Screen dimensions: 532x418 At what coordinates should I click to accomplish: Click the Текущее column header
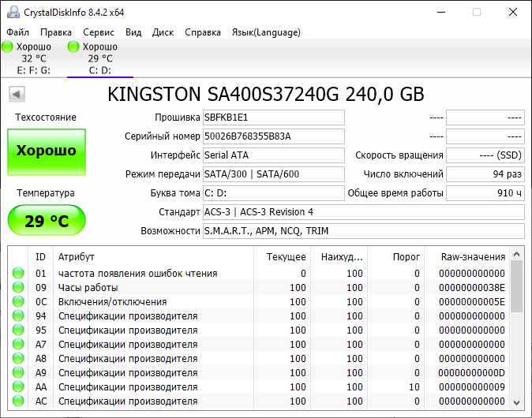[283, 257]
